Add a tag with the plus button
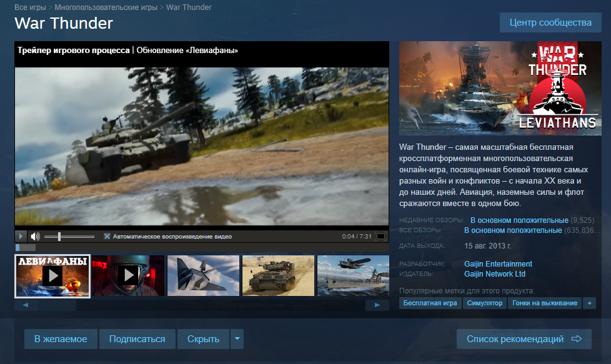611x364 pixels. [x=590, y=303]
